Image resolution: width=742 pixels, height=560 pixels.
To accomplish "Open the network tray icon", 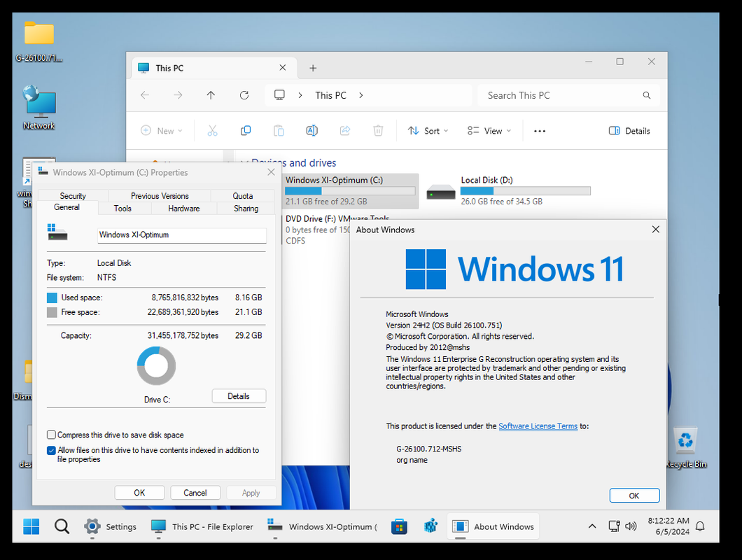I will 614,526.
